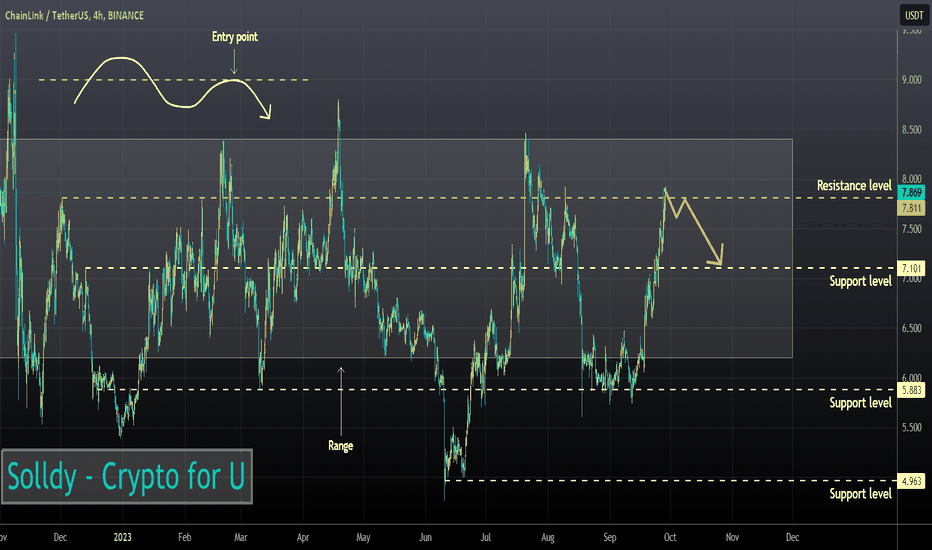Click the Aug label on time axis
The width and height of the screenshot is (932, 550).
[547, 538]
